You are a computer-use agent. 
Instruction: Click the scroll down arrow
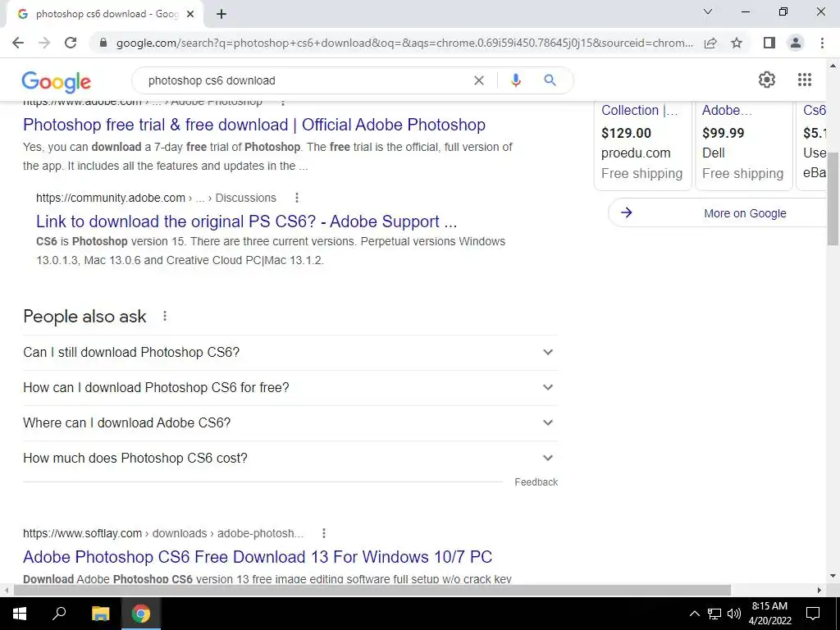tap(833, 577)
